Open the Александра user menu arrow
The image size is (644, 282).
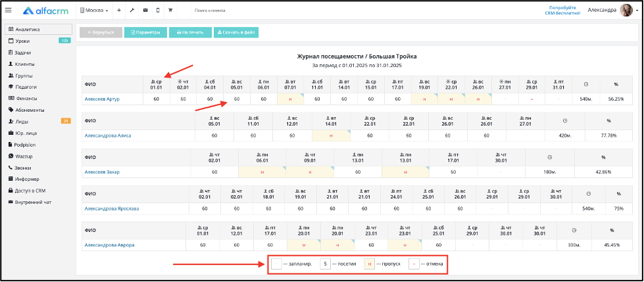point(637,11)
